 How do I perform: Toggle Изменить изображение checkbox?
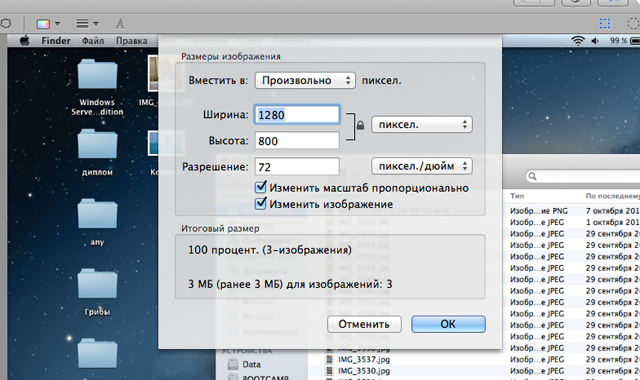(260, 203)
